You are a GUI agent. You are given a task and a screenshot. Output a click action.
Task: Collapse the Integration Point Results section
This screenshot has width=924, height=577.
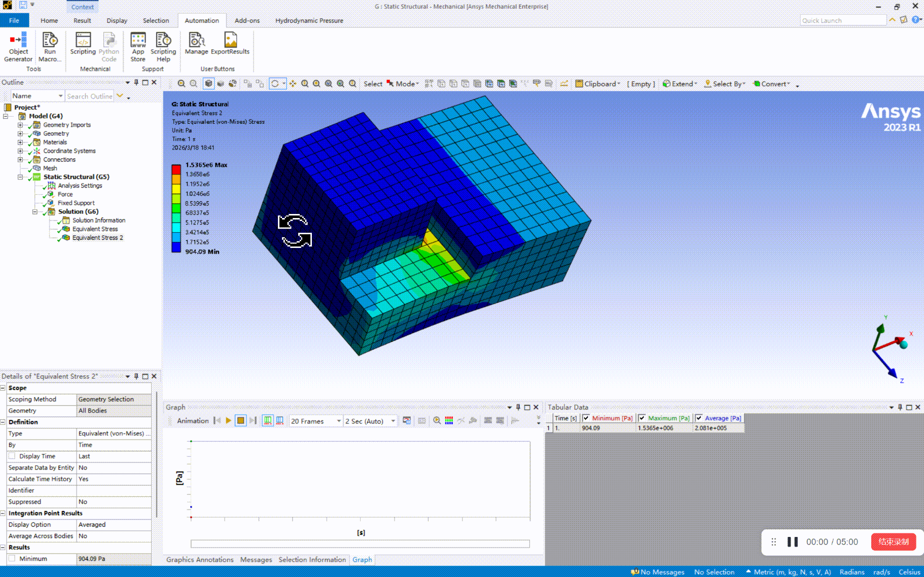3,513
